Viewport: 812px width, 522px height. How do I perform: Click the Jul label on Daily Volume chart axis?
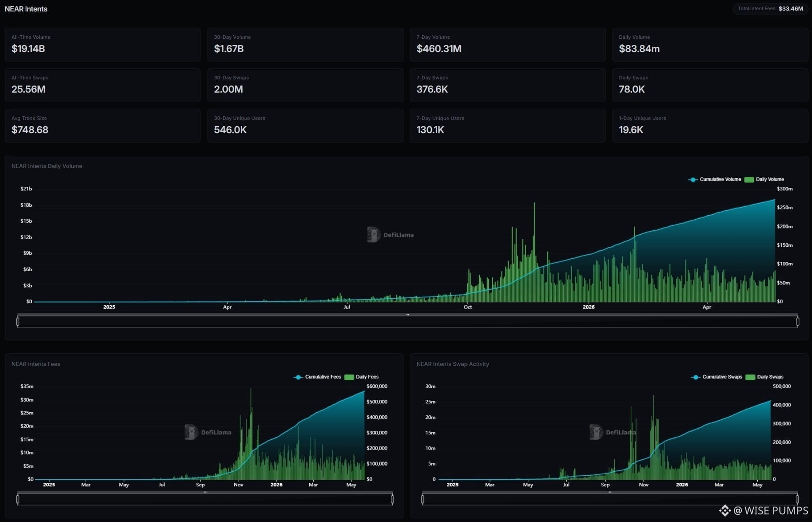(347, 307)
